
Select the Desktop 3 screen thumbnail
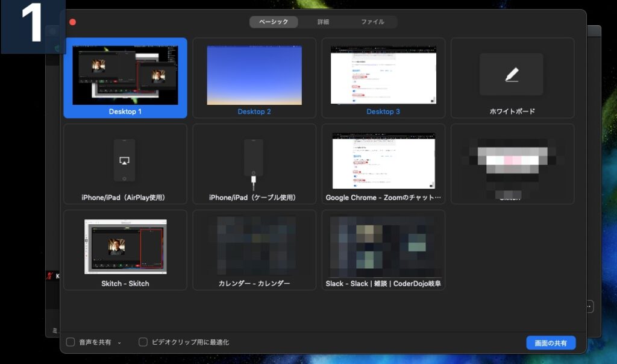click(383, 75)
